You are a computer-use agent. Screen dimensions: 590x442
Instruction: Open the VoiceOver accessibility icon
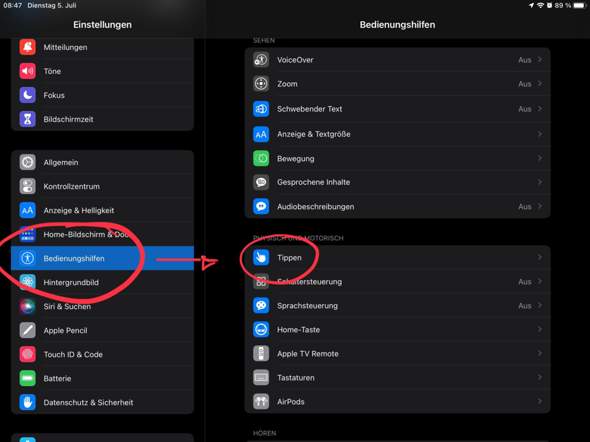coord(261,60)
